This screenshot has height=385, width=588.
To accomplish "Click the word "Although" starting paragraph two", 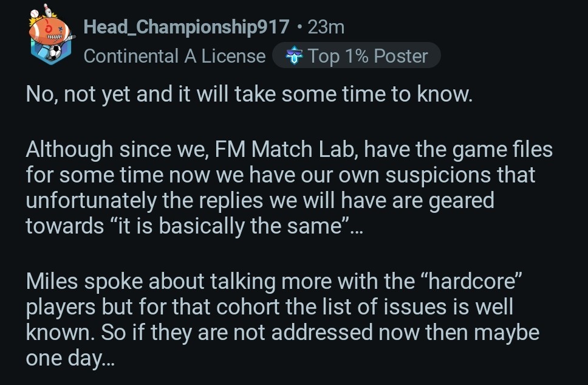I will tap(68, 150).
